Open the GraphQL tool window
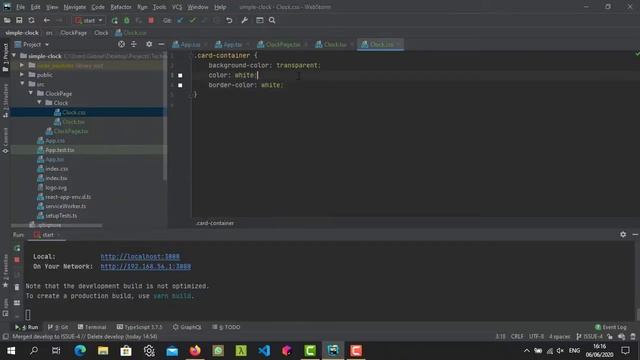Viewport: 640px width, 360px height. click(187, 327)
